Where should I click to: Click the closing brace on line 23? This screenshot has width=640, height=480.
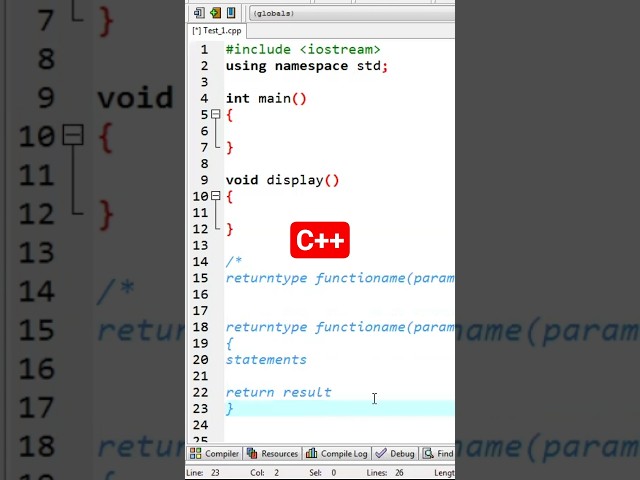coord(230,408)
